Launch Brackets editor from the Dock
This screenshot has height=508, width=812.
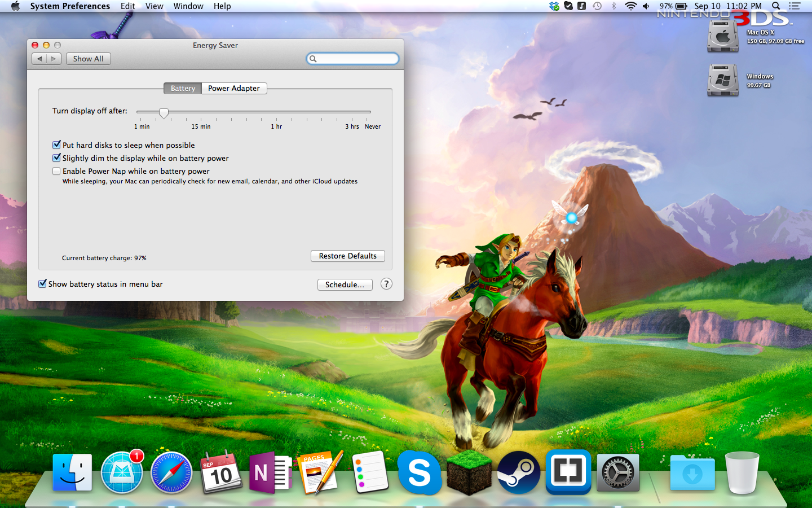[x=568, y=472]
